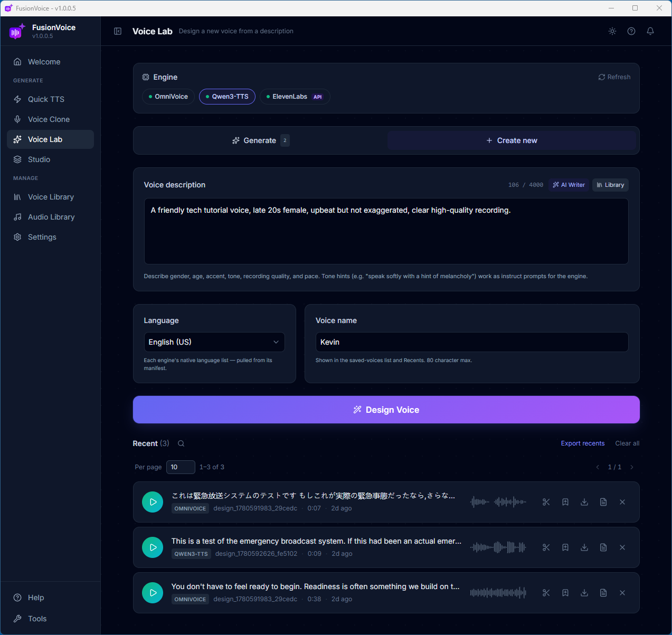Save Japanese clip to library bookmark icon
The height and width of the screenshot is (635, 672).
[x=565, y=502]
